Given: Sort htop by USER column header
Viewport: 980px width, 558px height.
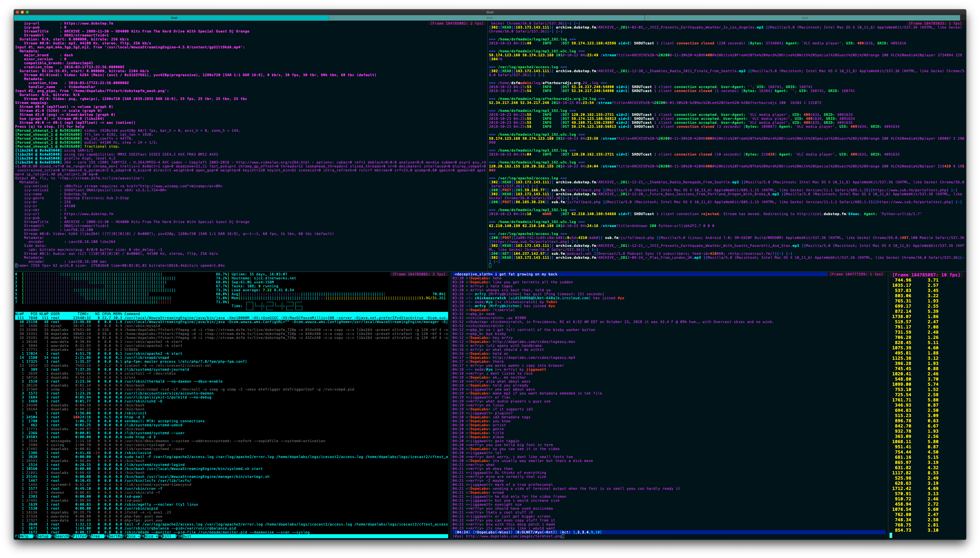Looking at the screenshot, I should click(55, 314).
